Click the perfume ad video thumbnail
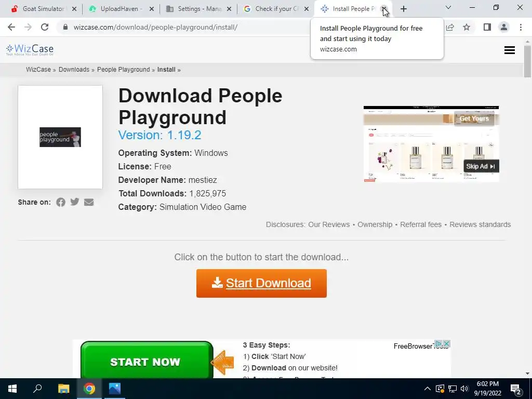532x399 pixels. click(x=431, y=144)
